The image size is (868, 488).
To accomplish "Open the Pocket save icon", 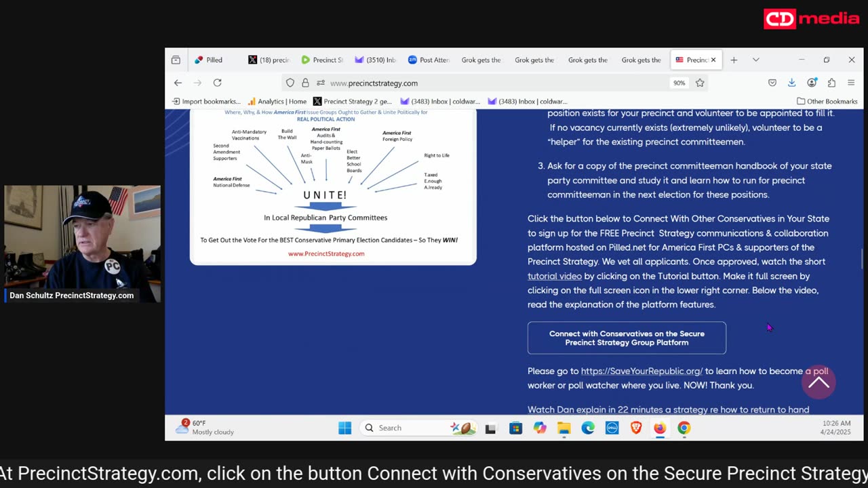I will coord(772,83).
